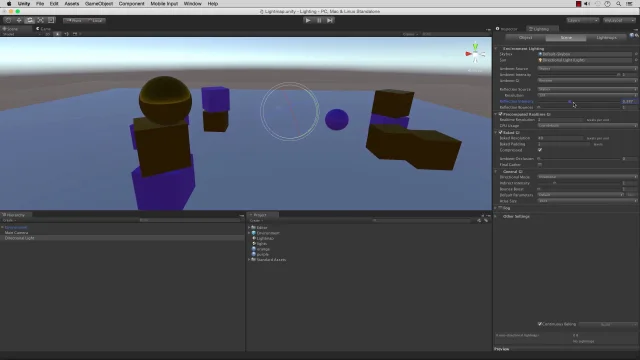640x360 pixels.
Task: Click the Reflection Intensity slider
Action: [579, 101]
